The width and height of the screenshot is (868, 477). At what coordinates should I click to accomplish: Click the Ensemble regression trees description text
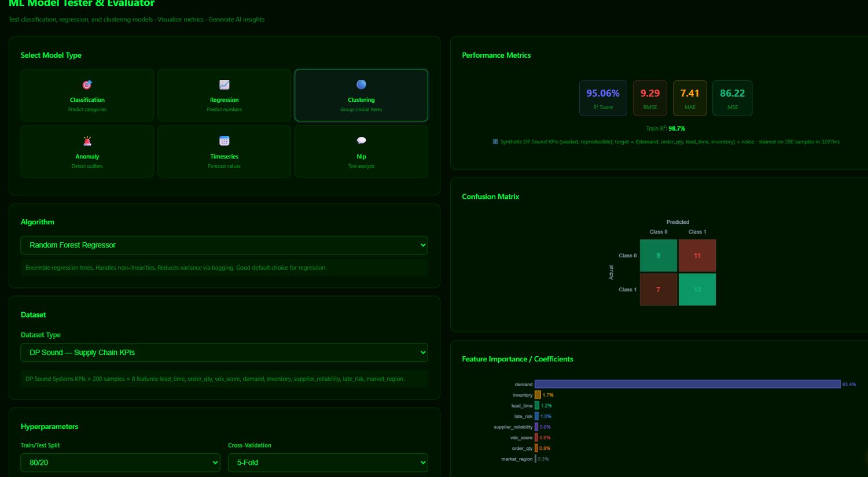tap(176, 268)
